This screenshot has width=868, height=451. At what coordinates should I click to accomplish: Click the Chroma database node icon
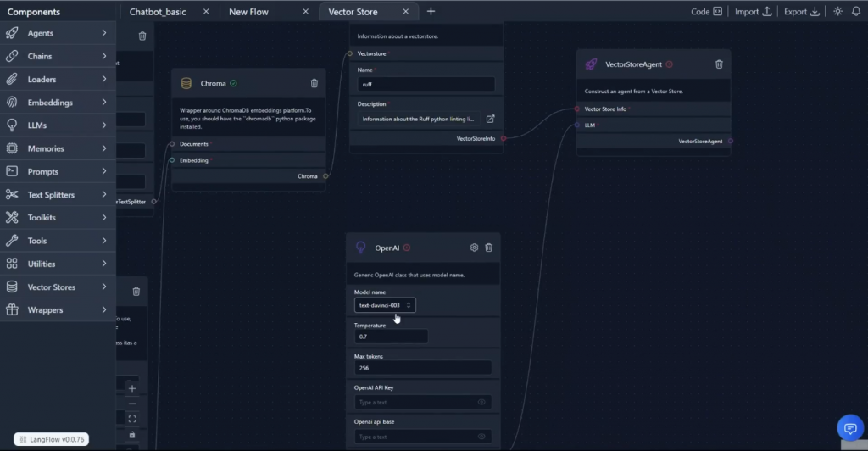click(x=186, y=84)
